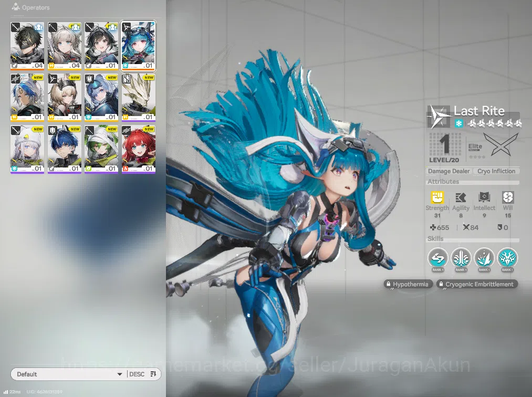Open the Default sort dropdown
532x397 pixels.
point(69,374)
